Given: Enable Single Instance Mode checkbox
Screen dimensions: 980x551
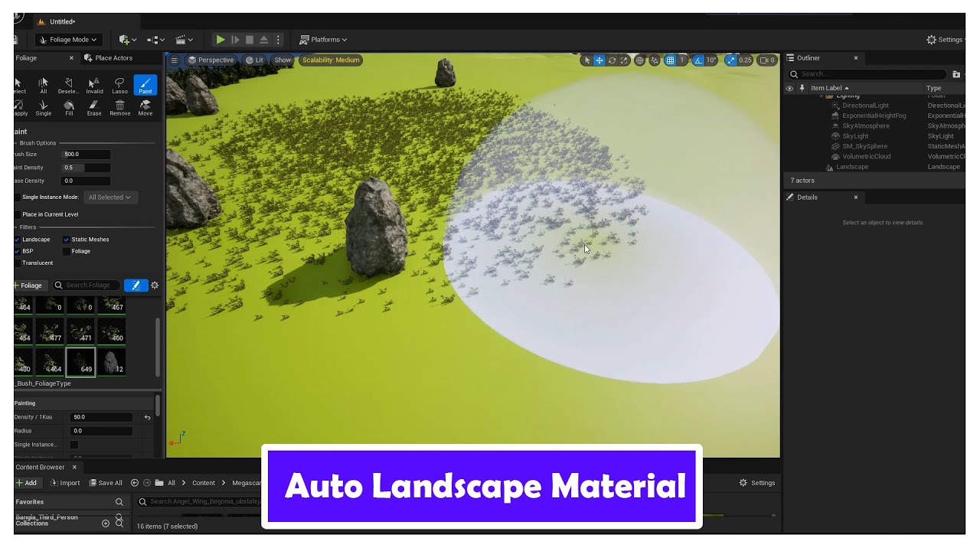Looking at the screenshot, I should coord(18,197).
